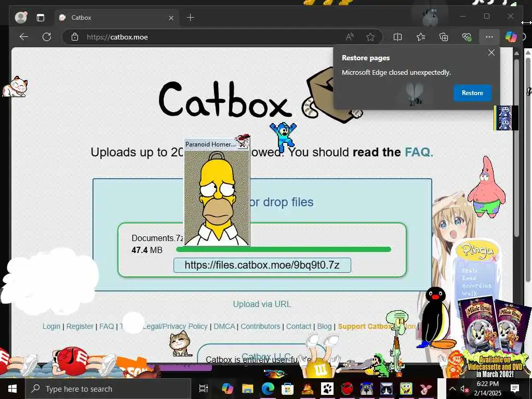Click Upload via URL link
Screen dimensions: 532x399
(x=262, y=304)
